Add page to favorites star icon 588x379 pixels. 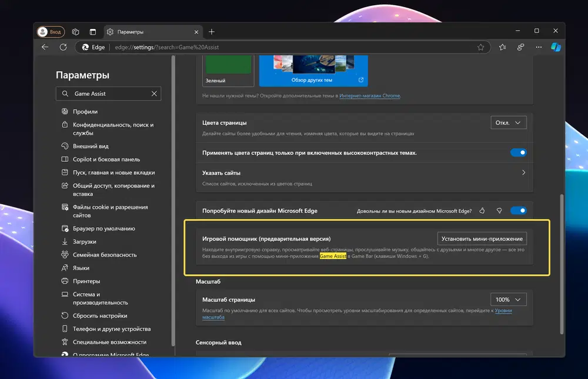click(480, 47)
